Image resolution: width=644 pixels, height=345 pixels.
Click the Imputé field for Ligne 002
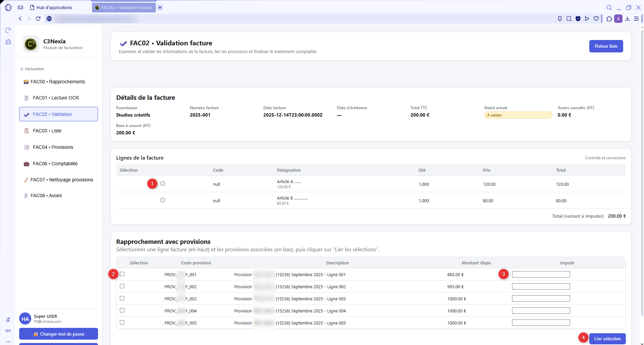click(x=541, y=287)
